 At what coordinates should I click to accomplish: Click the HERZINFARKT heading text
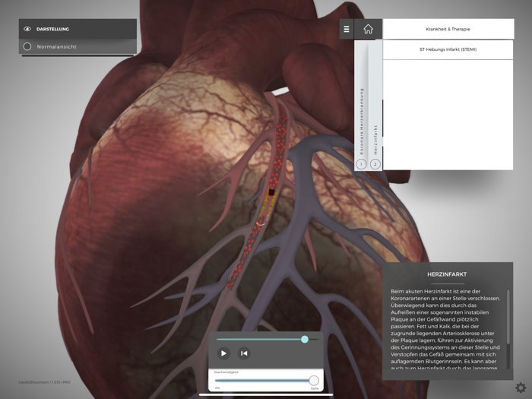[x=447, y=274]
